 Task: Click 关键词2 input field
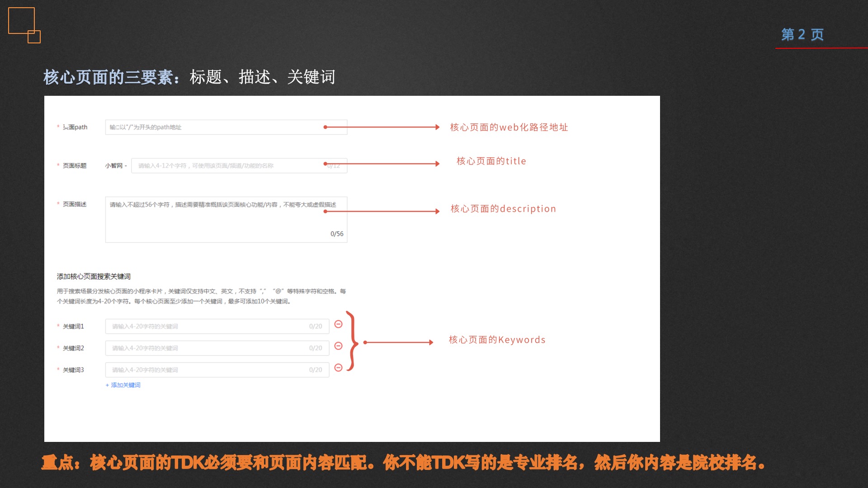click(x=217, y=347)
